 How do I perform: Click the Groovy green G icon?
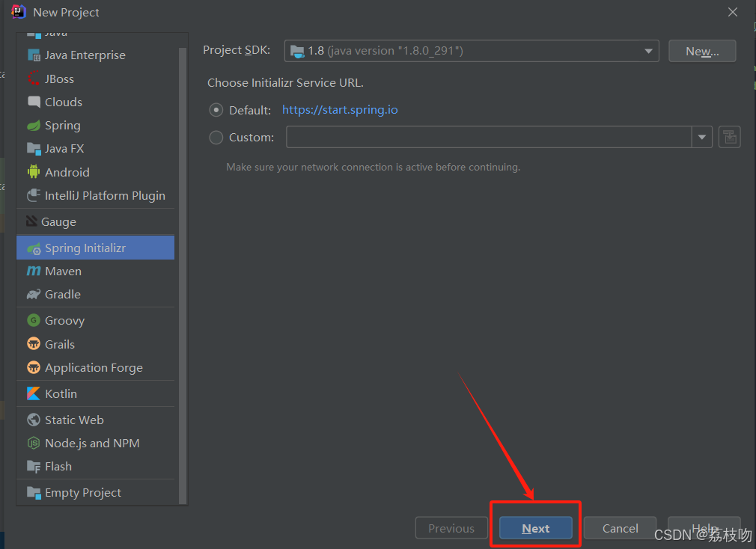click(x=34, y=320)
